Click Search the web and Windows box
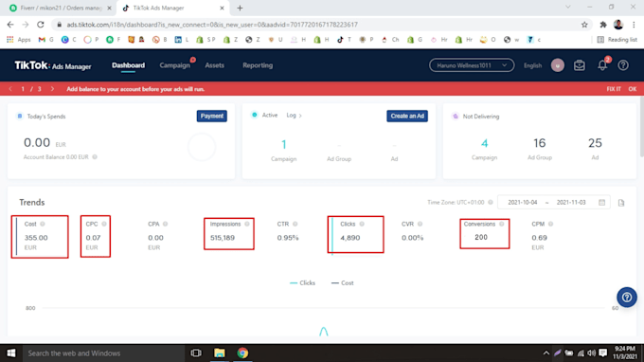 [x=103, y=353]
